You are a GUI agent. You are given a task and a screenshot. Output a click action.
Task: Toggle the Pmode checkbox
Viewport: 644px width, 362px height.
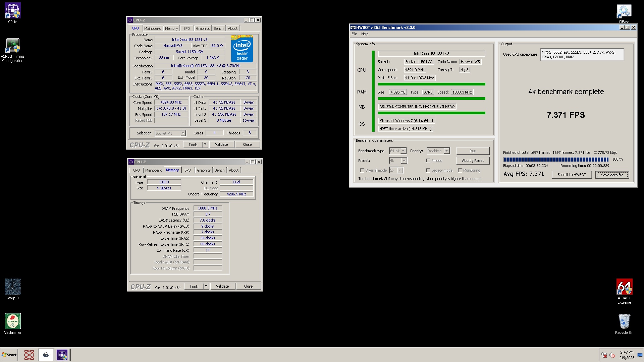428,161
